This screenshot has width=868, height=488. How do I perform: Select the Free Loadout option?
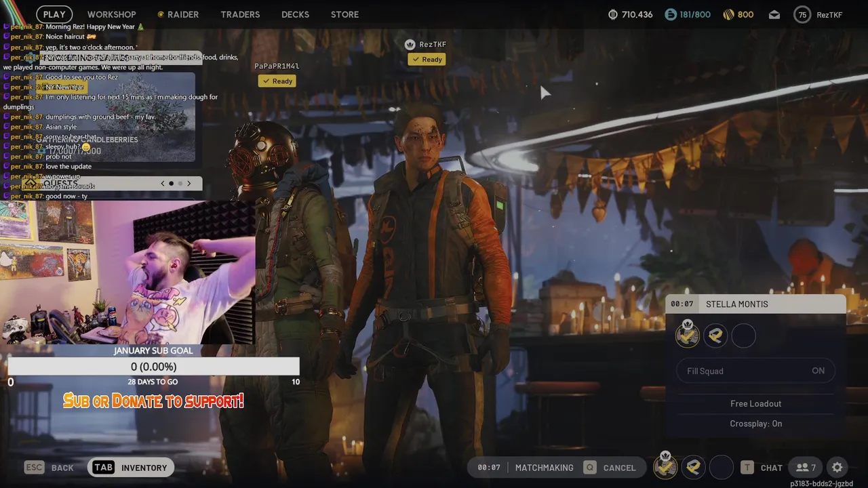pos(756,403)
